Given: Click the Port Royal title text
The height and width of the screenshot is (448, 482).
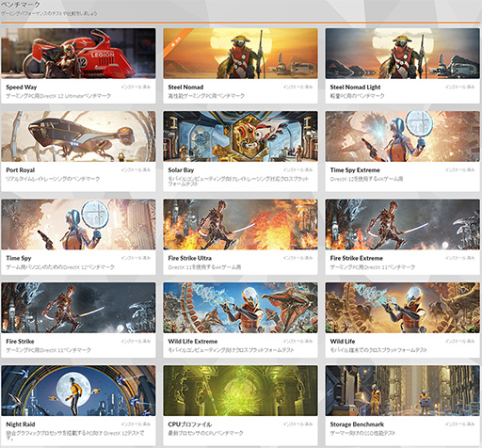Looking at the screenshot, I should (21, 170).
